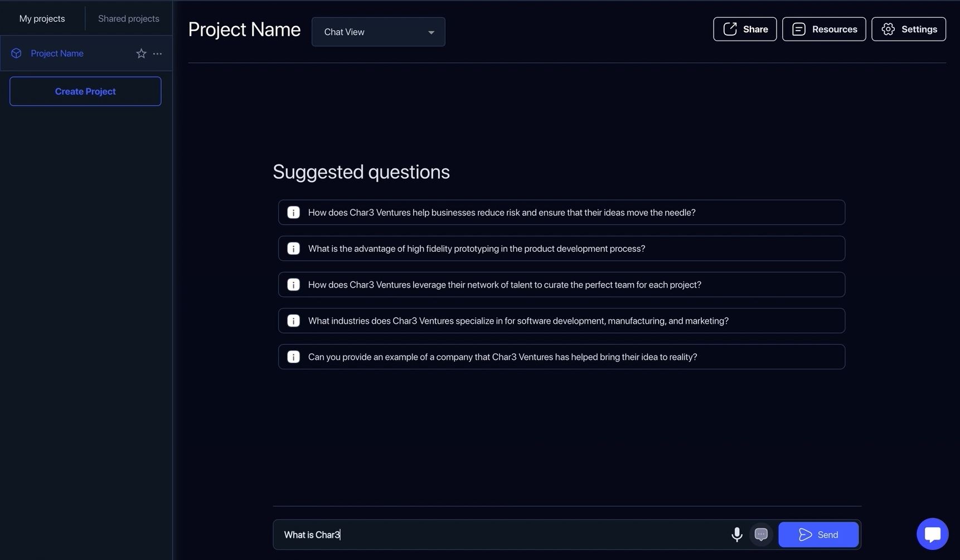Click info icon on network of talent question

(293, 285)
